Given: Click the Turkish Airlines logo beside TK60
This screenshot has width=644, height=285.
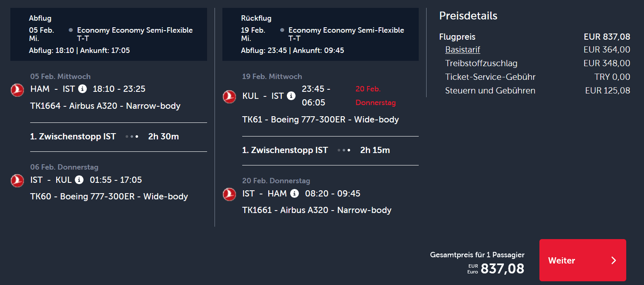Looking at the screenshot, I should (17, 180).
